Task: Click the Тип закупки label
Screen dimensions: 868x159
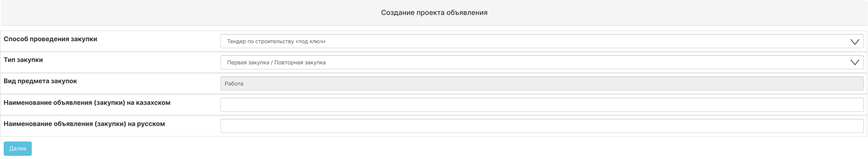Action: pos(23,60)
